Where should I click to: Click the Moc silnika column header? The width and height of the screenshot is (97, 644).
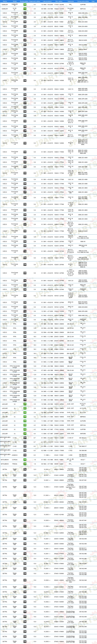(x=59, y=1)
